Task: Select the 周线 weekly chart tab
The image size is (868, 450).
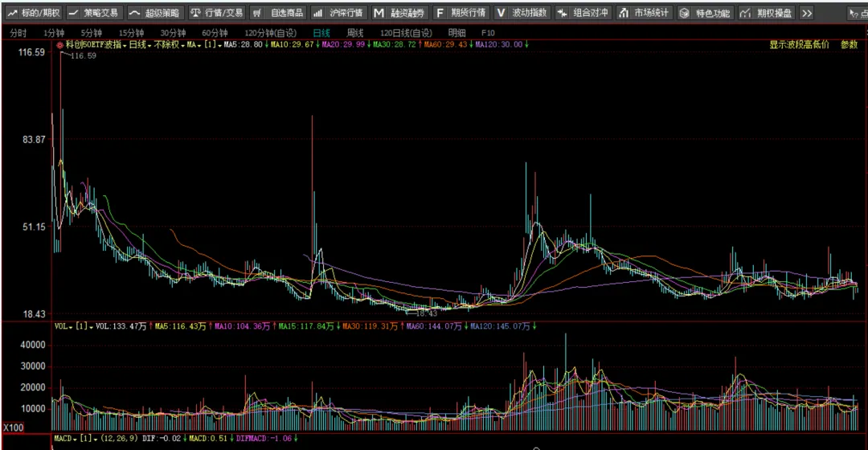Action: pos(355,33)
